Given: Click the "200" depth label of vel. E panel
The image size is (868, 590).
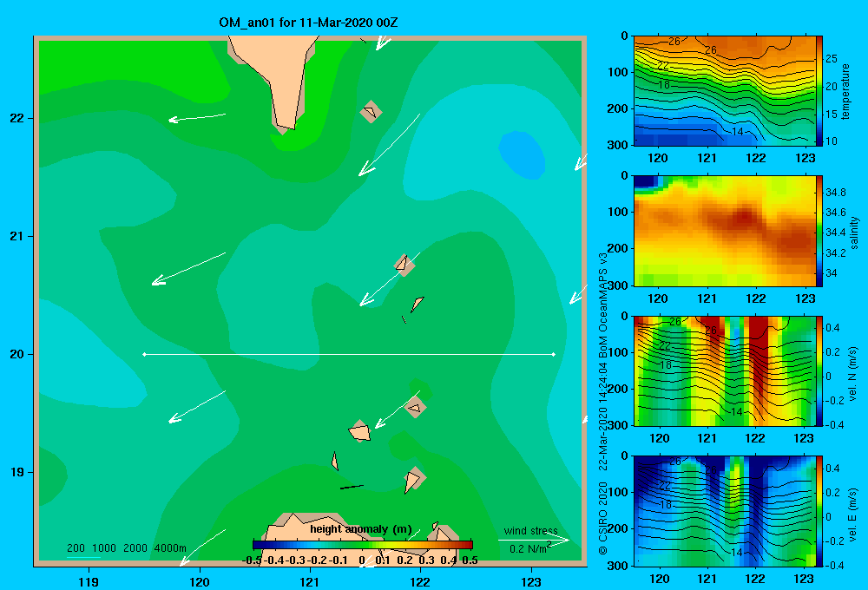Looking at the screenshot, I should (x=616, y=528).
